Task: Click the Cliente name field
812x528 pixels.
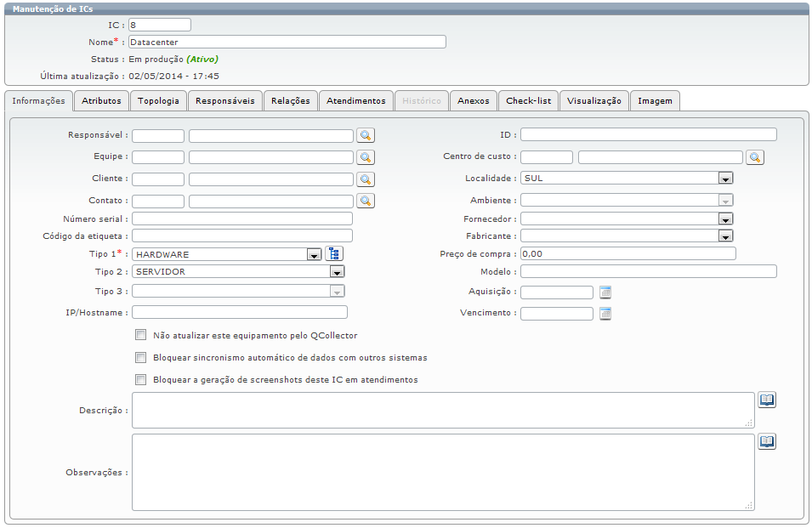Action: (x=271, y=179)
